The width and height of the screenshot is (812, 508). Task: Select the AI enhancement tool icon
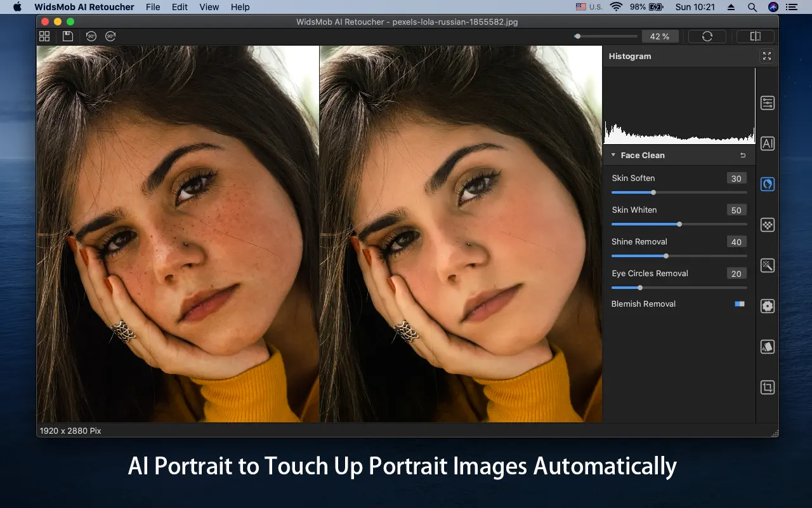click(768, 144)
